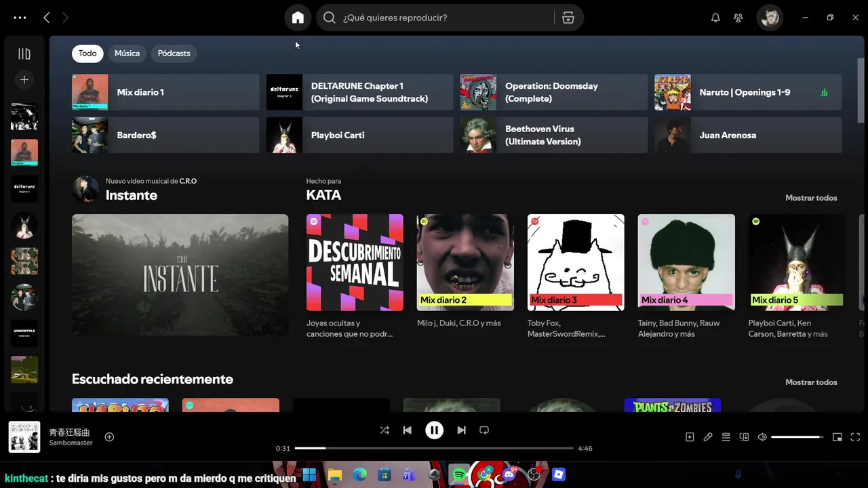Viewport: 868px width, 488px height.
Task: Show lyrics with the microphone icon
Action: 708,437
